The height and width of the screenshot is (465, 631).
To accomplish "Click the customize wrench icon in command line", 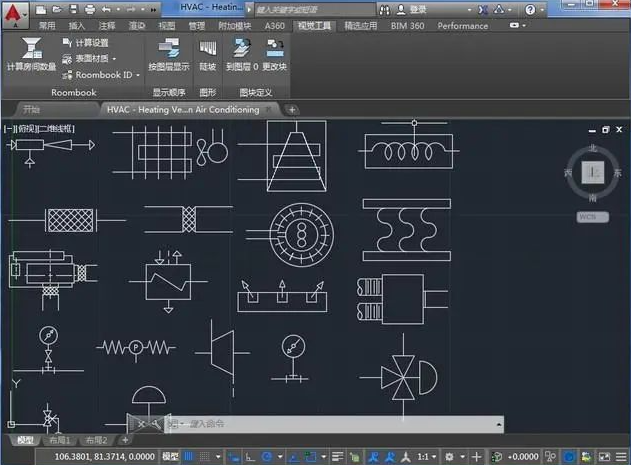I will coord(157,424).
